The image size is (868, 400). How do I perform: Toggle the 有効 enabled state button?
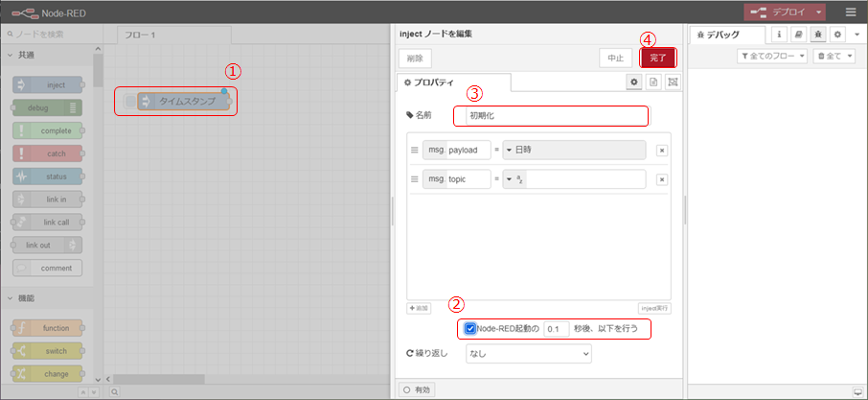point(420,389)
